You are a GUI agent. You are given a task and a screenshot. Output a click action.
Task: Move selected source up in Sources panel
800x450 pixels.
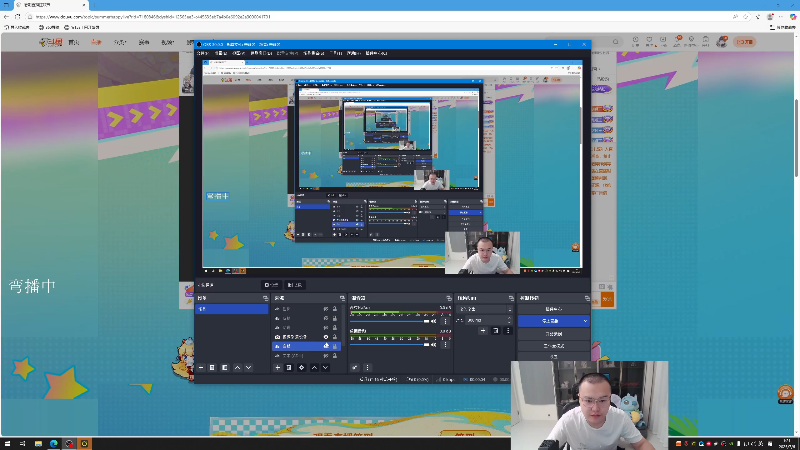(x=314, y=367)
